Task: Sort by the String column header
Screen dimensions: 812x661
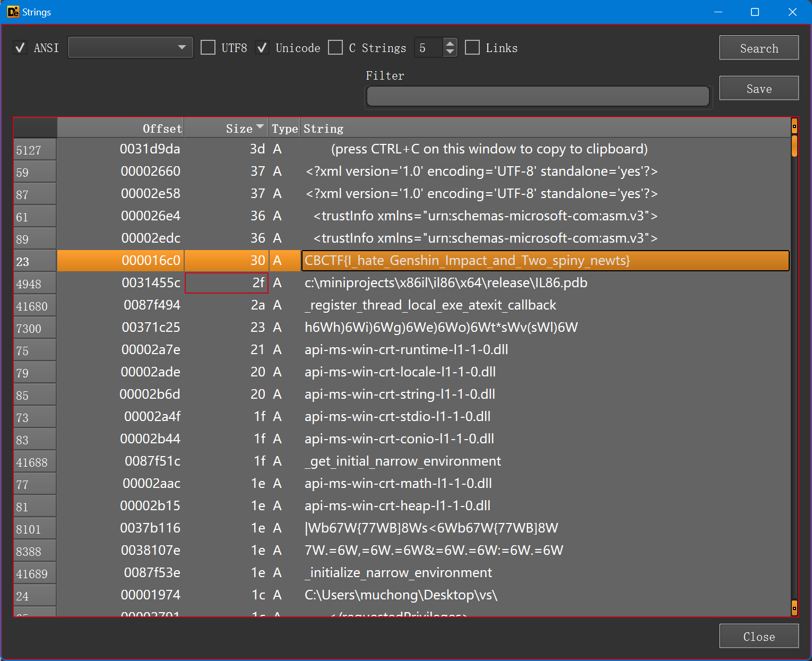Action: (x=323, y=128)
